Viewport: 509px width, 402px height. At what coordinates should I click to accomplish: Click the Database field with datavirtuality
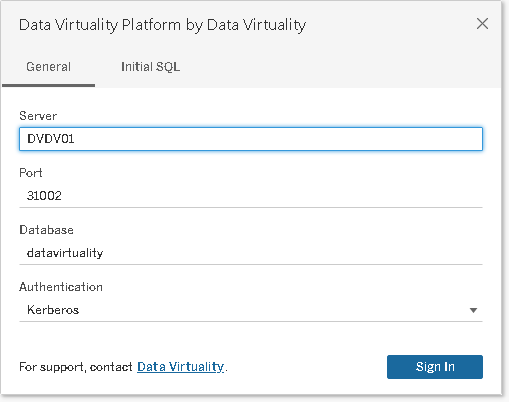pyautogui.click(x=251, y=253)
